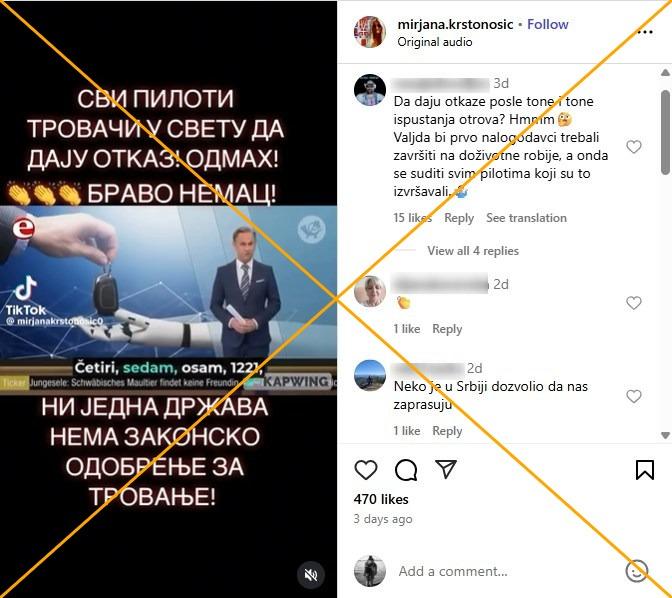The height and width of the screenshot is (598, 672).
Task: Expand 'View all 4 replies'
Action: coord(473,251)
